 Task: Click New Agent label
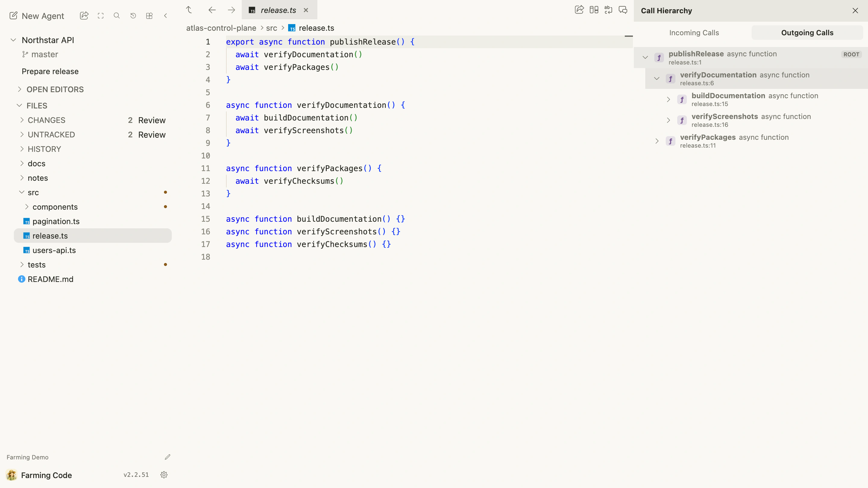point(43,16)
